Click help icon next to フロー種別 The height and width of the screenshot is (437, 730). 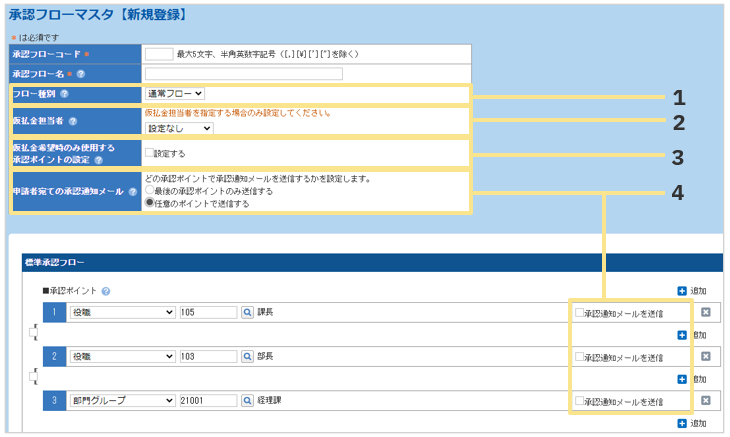click(65, 94)
